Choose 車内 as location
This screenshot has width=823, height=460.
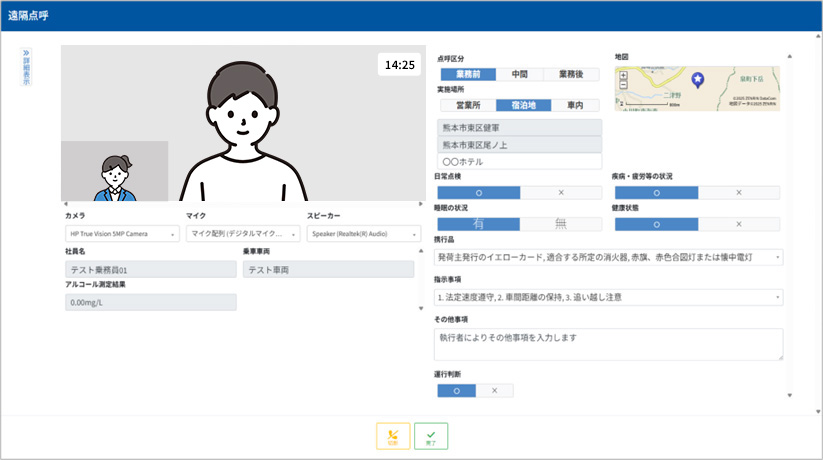(575, 105)
